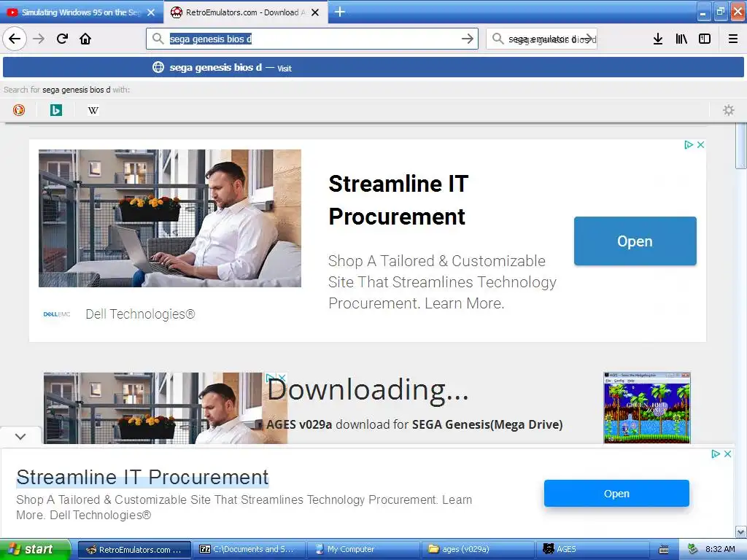Viewport: 747px width, 560px height.
Task: Go back to the previous page
Action: [15, 39]
